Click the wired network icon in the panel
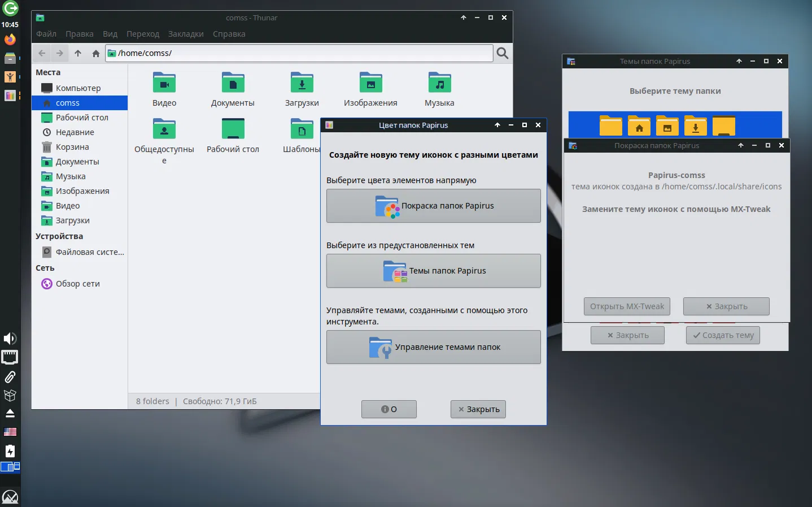This screenshot has width=812, height=507. 10,357
